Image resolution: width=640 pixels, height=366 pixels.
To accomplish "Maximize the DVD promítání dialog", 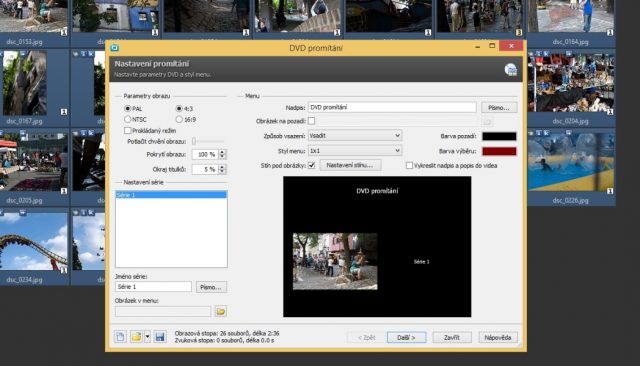I will [x=492, y=46].
